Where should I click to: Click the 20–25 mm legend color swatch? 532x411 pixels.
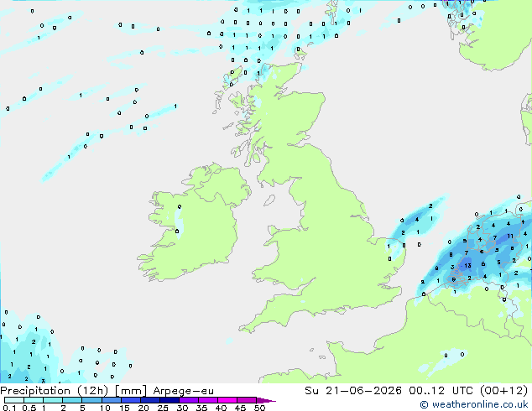[x=150, y=400]
